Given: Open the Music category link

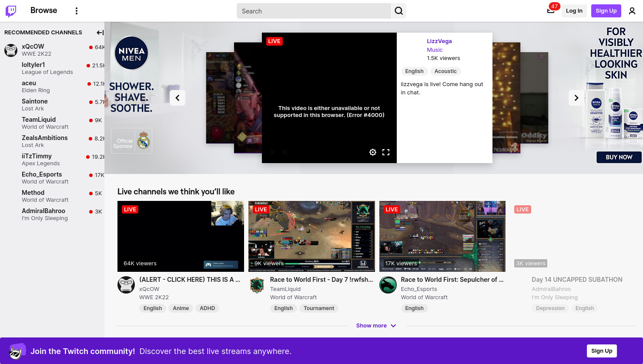Looking at the screenshot, I should 435,50.
